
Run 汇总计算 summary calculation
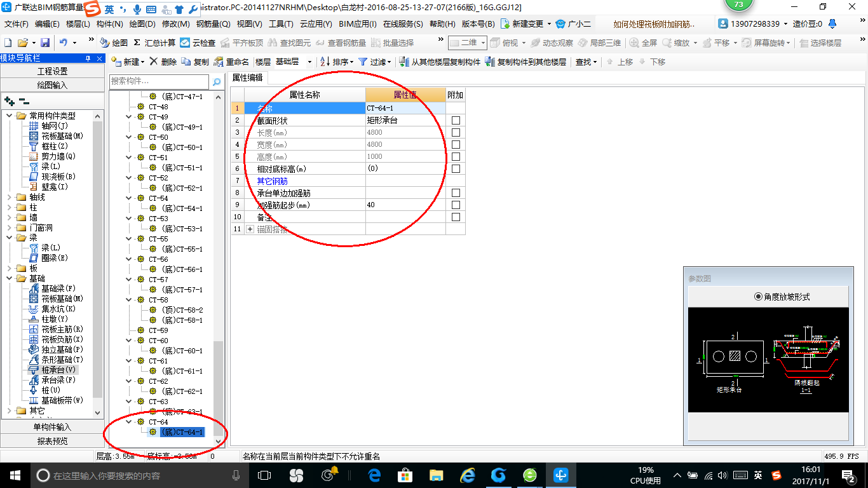[x=154, y=43]
